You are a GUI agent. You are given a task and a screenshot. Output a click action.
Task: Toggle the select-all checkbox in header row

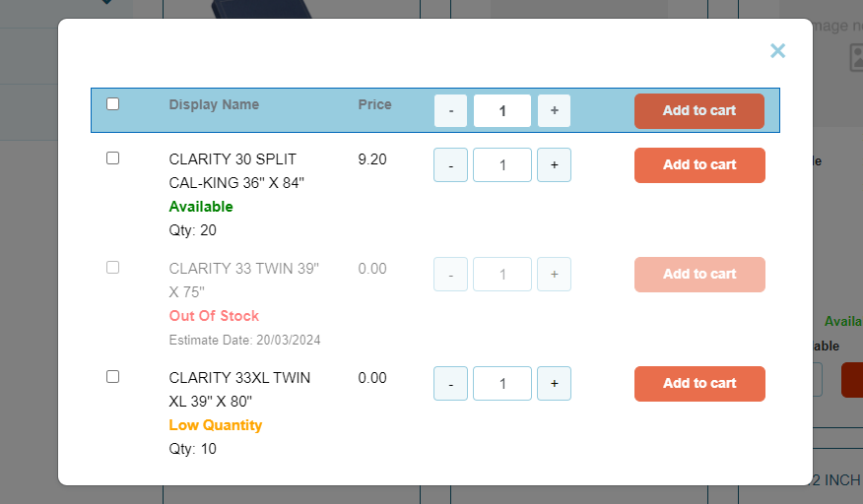click(x=113, y=104)
